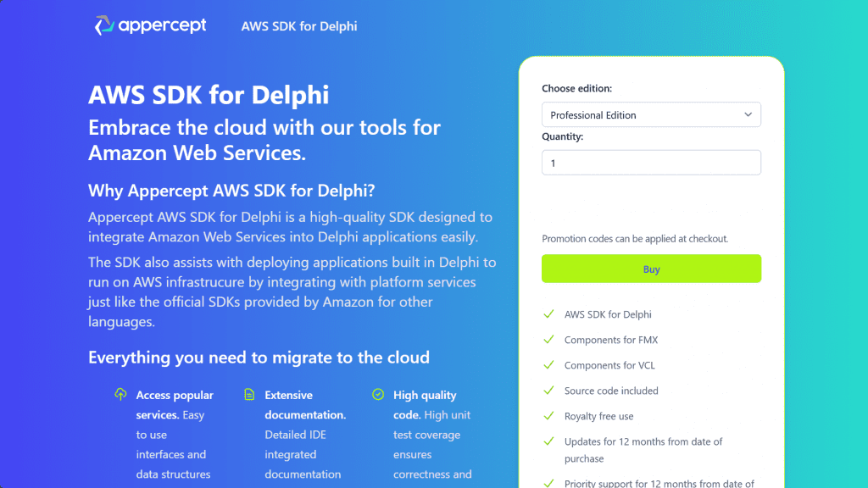Click the checkmark beside Components for VCL

(548, 365)
